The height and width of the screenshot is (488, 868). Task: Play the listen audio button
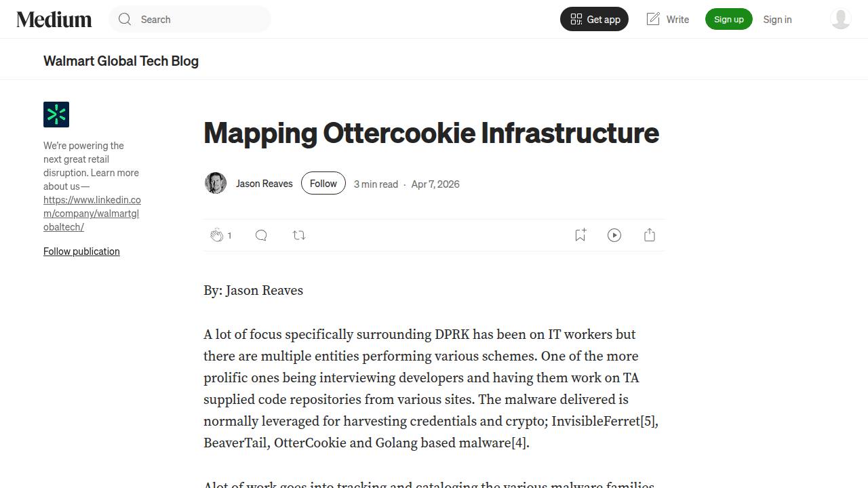[614, 235]
